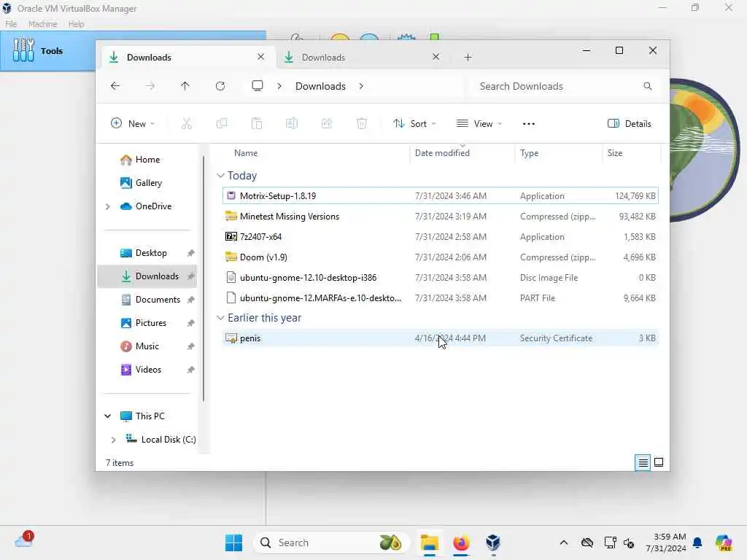Screen dimensions: 747x560
Task: Open Documents in navigation pane
Action: tap(158, 300)
